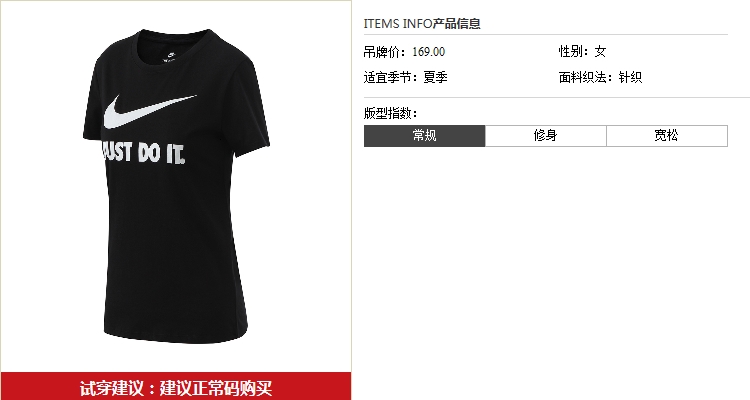Click the small neck label logo inside collar

pyautogui.click(x=169, y=56)
